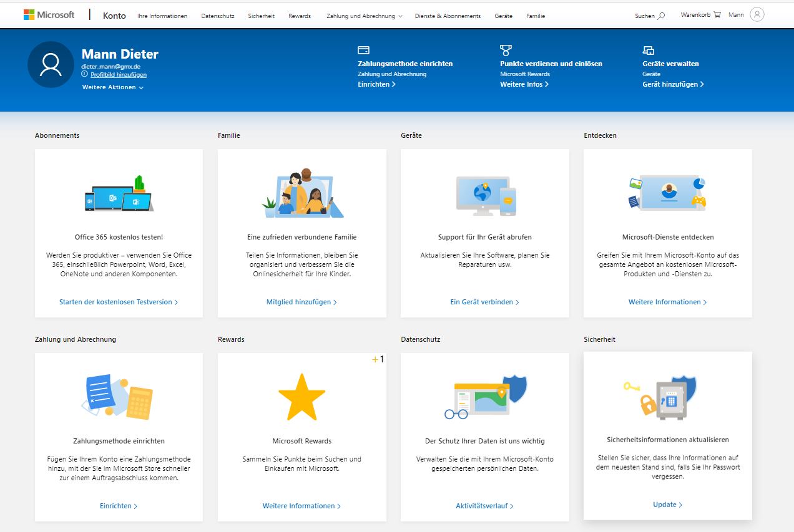Image resolution: width=794 pixels, height=532 pixels.
Task: Click Einrichten link in blue banner
Action: click(x=376, y=84)
